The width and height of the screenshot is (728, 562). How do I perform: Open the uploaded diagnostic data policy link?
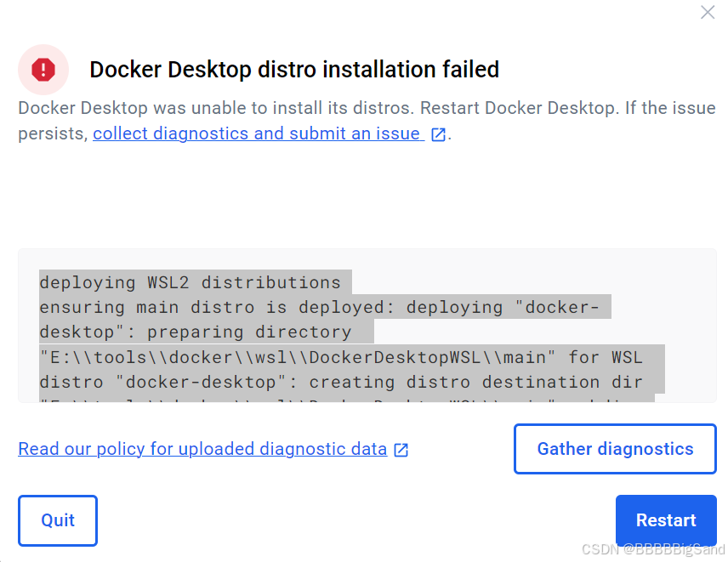point(202,449)
